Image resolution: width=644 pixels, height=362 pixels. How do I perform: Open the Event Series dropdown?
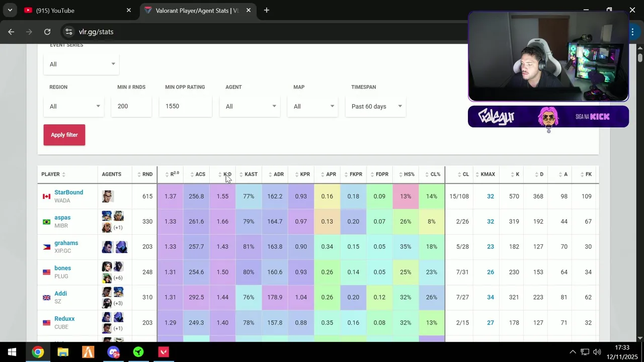click(x=81, y=64)
